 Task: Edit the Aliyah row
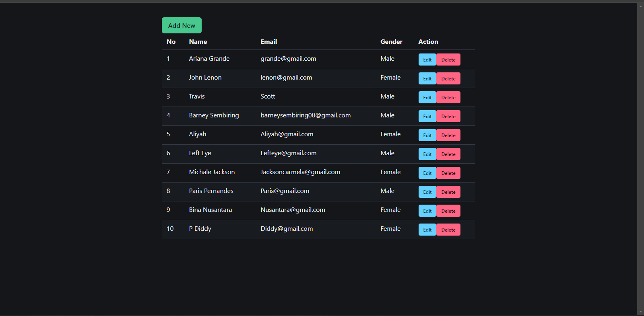pos(427,135)
